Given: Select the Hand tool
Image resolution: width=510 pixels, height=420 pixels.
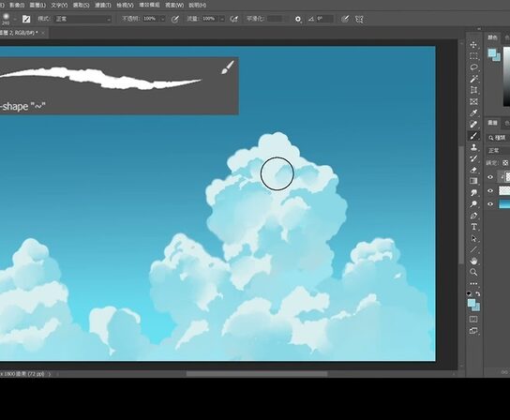Looking at the screenshot, I should pos(473,261).
